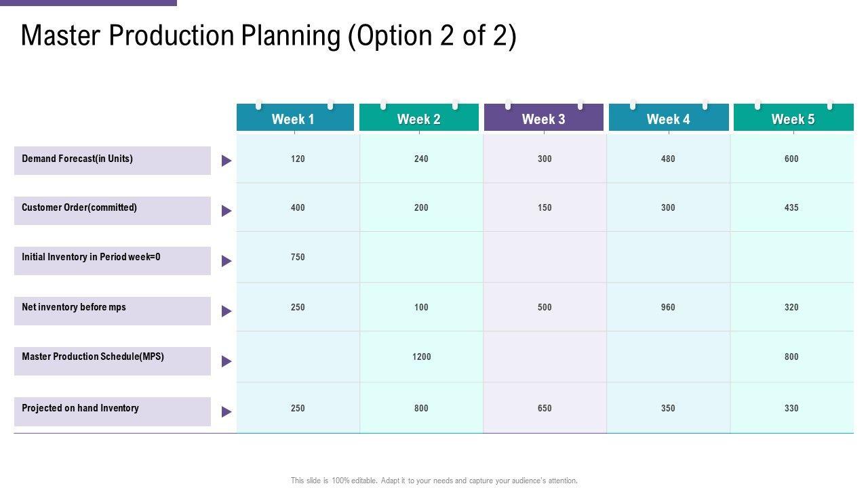868x488 pixels.
Task: Select the Week 3 purple header
Action: [x=543, y=119]
